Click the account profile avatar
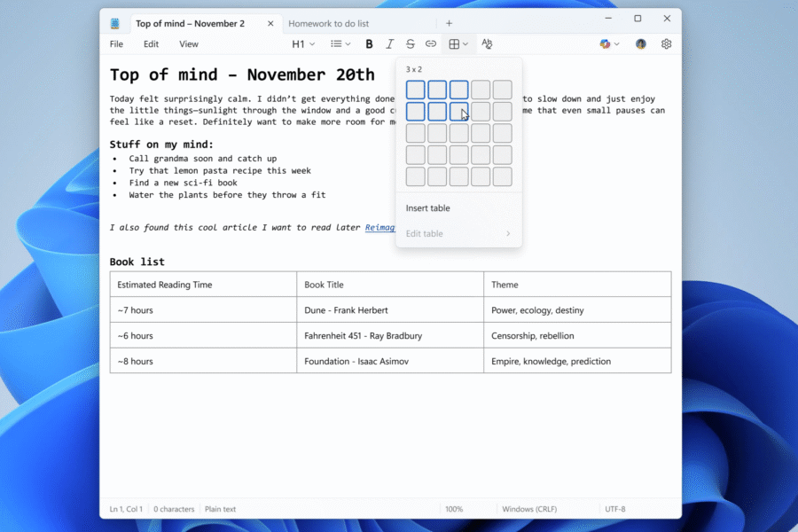Screen dimensions: 798x532 640,43
